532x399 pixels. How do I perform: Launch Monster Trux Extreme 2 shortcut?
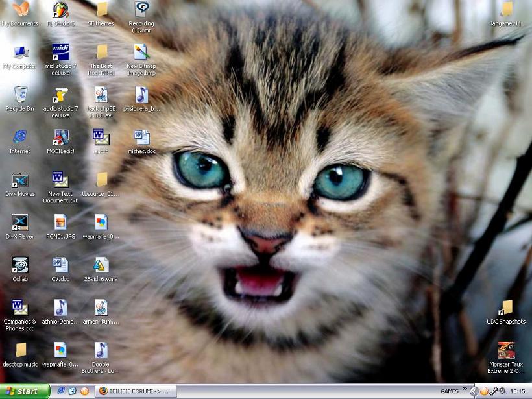[x=506, y=351]
